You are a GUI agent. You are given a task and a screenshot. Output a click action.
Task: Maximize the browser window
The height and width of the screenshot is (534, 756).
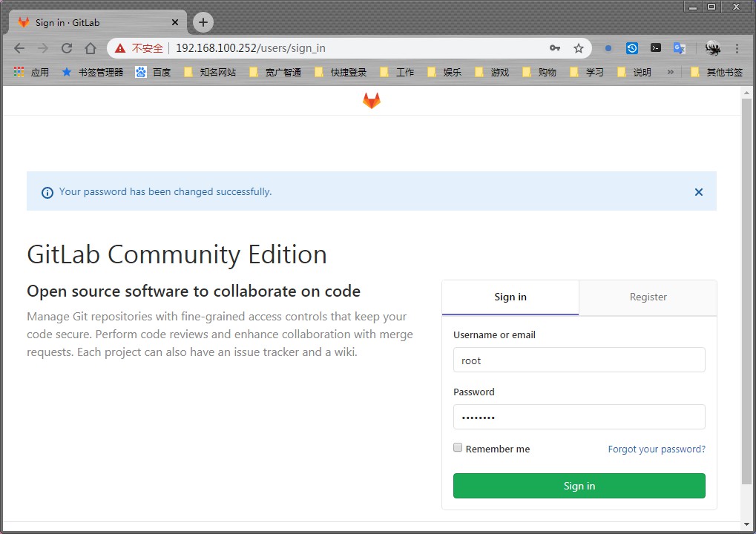click(x=711, y=7)
